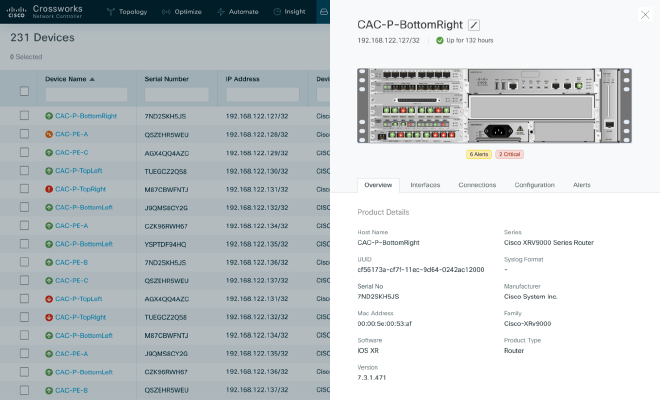The height and width of the screenshot is (400, 660).
Task: Click the Cisco Crossworks logo
Action: (x=44, y=11)
